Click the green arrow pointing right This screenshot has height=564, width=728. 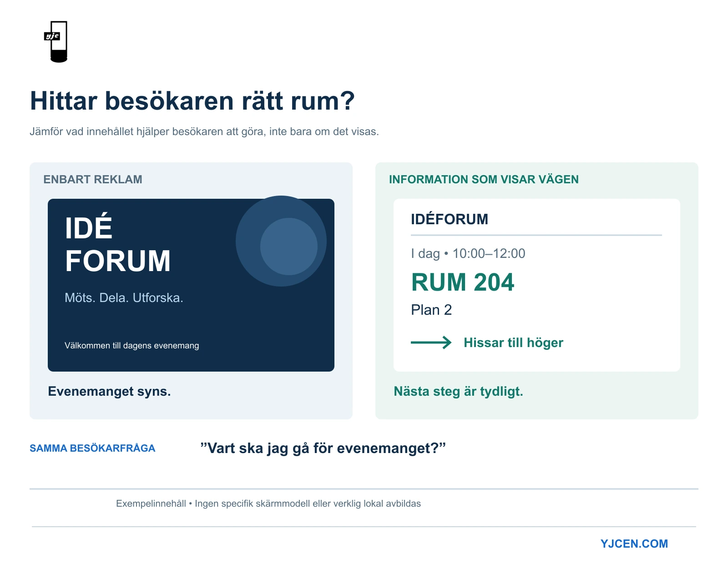(x=431, y=342)
